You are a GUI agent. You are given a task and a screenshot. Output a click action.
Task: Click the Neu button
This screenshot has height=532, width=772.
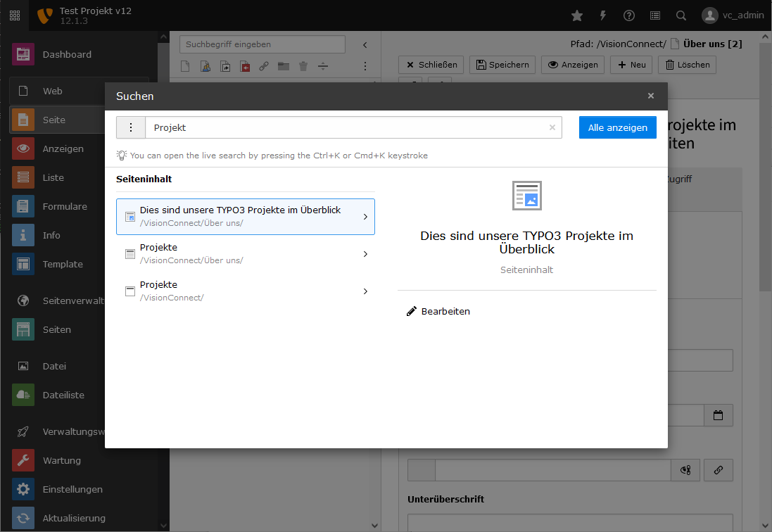631,65
